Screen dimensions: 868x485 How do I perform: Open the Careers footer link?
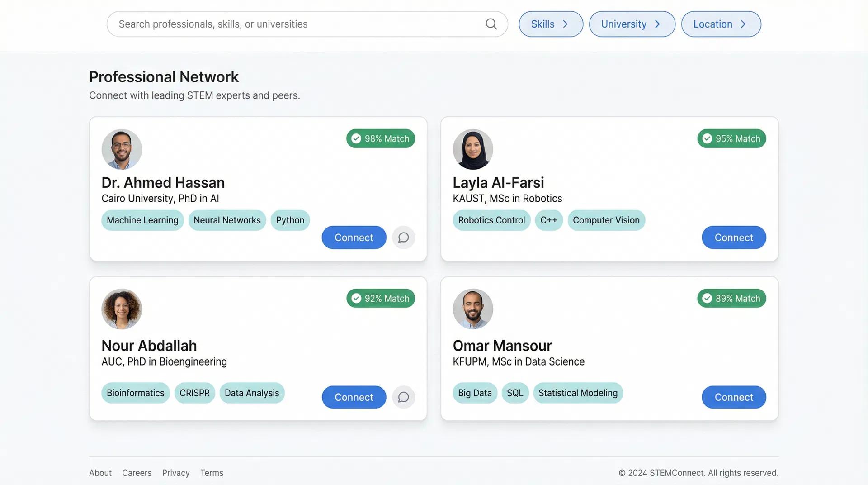[x=137, y=473]
